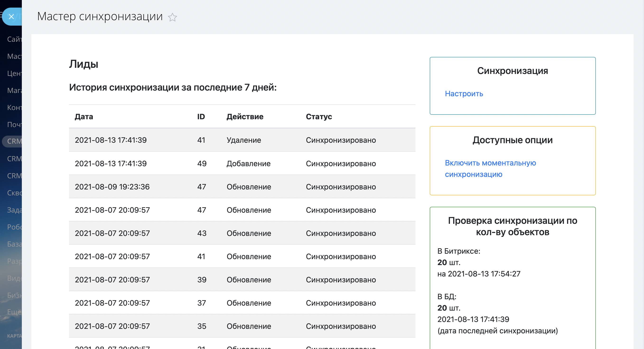
Task: Click the Действие column header
Action: pos(245,117)
